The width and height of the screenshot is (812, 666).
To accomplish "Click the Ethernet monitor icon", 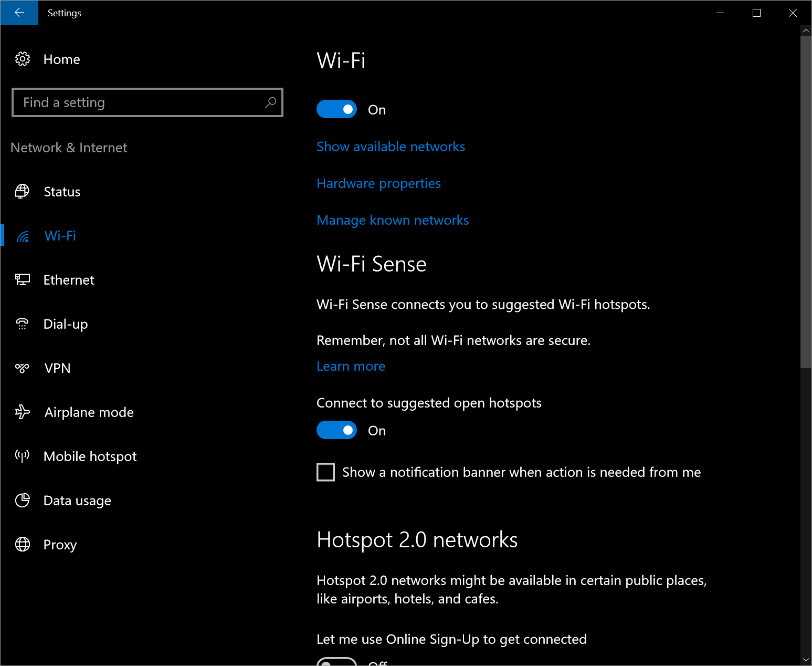I will [x=22, y=279].
